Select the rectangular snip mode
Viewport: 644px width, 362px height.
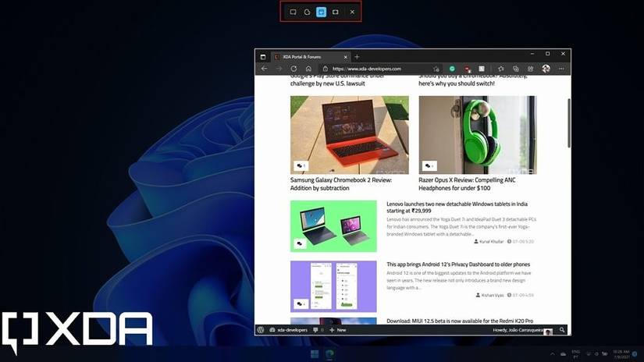pyautogui.click(x=293, y=12)
